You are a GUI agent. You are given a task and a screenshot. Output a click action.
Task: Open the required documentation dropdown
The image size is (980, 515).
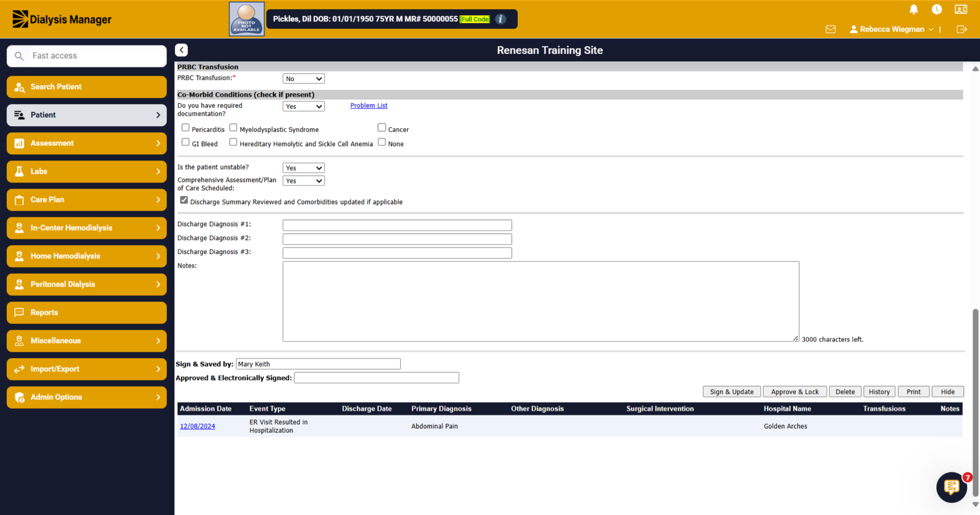(303, 107)
